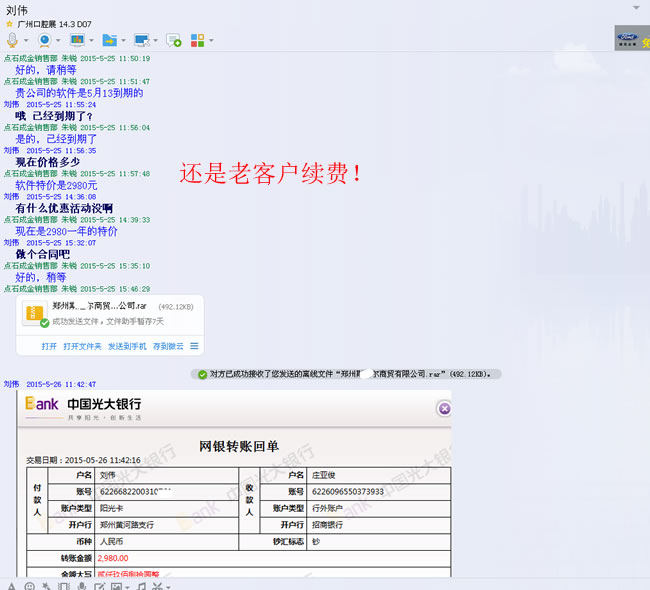This screenshot has height=590, width=650.
Task: Click the Ford advertisement banner
Action: pyautogui.click(x=632, y=38)
